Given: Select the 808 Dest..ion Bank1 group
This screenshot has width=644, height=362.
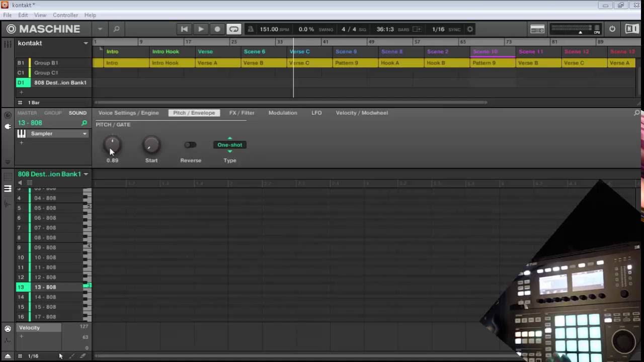Looking at the screenshot, I should click(53, 82).
